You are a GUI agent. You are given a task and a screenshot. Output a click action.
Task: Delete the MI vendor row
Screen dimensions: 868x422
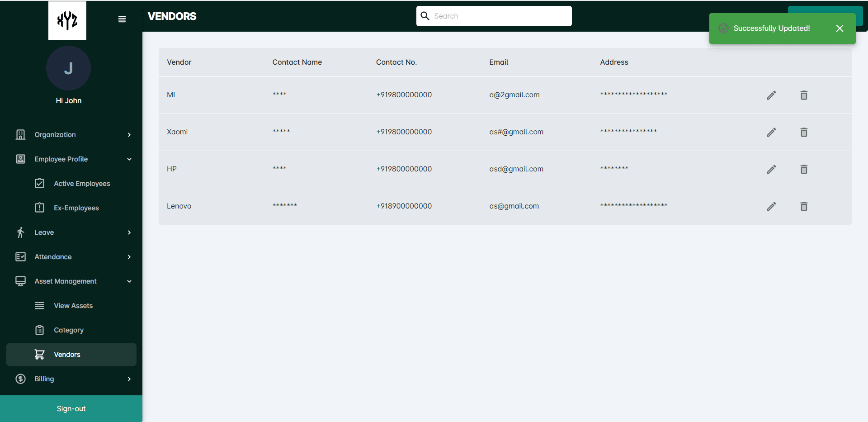804,95
